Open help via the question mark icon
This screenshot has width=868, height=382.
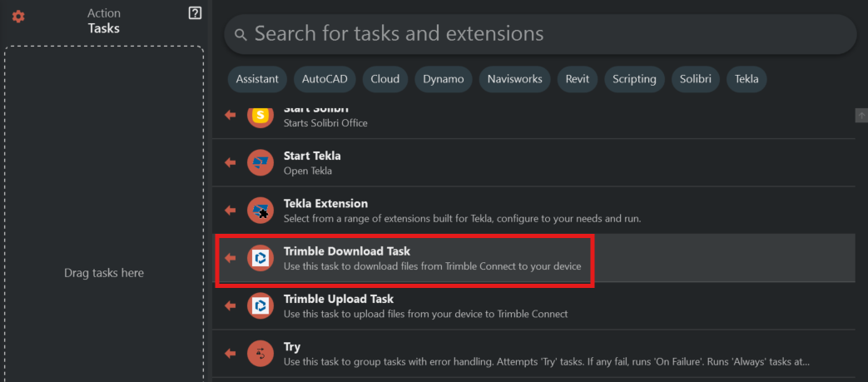point(195,12)
